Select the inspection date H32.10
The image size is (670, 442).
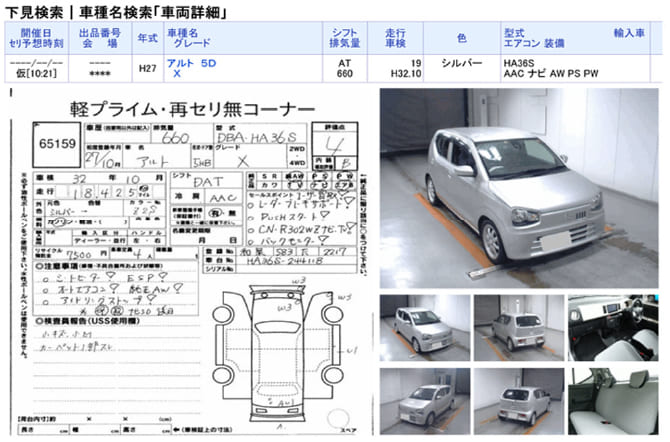click(x=406, y=74)
